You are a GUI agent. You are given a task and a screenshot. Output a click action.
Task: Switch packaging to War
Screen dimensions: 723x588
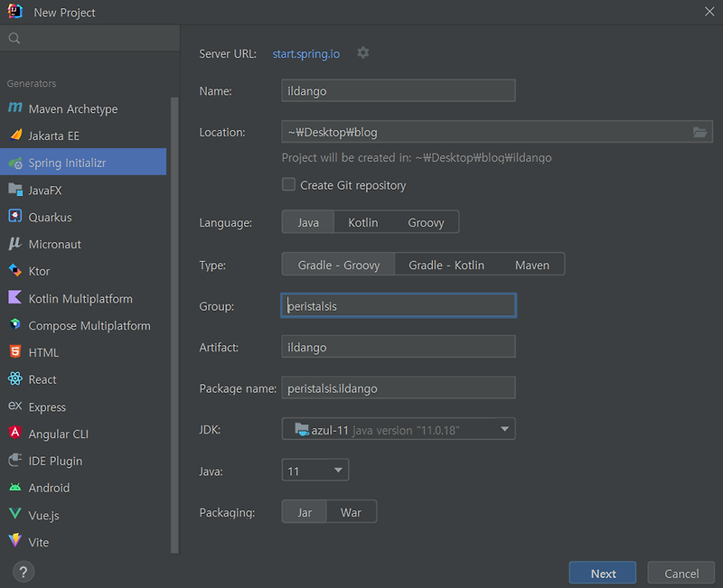(351, 511)
